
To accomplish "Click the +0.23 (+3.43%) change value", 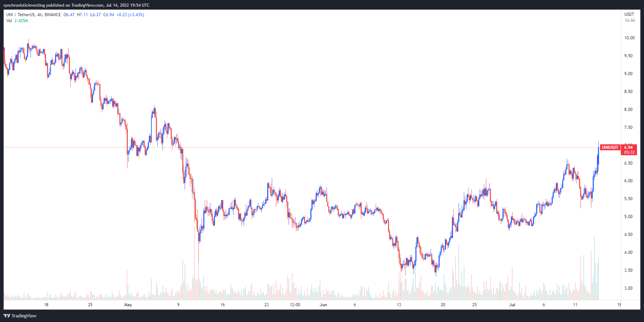I will tap(130, 15).
